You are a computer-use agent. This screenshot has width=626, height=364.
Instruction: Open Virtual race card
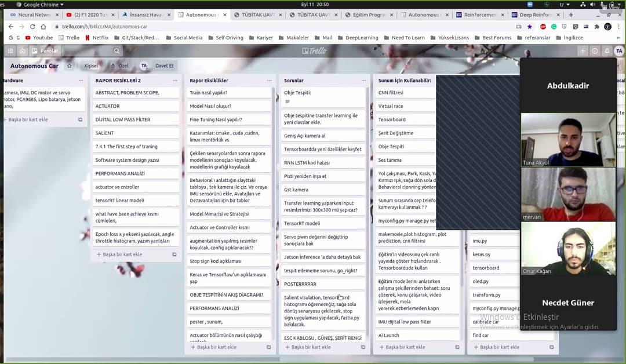[x=406, y=106]
